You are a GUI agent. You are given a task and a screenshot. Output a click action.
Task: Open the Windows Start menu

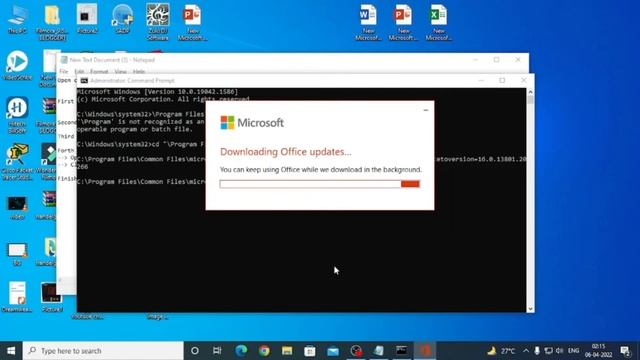11,351
